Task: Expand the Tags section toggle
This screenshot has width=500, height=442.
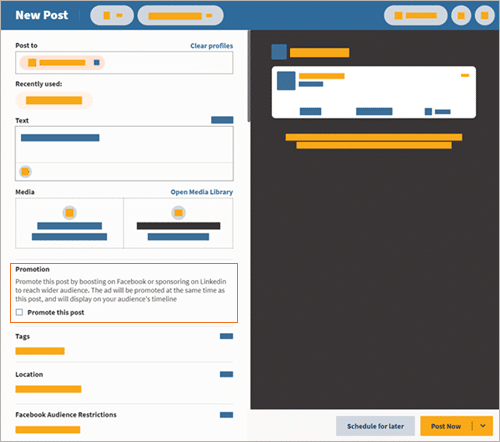Action: pos(226,336)
